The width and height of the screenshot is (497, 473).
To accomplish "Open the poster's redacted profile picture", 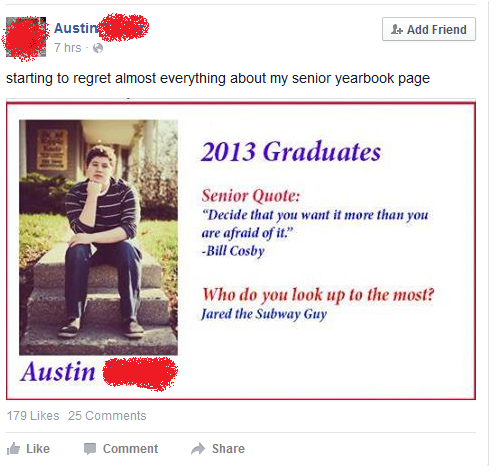I will click(x=26, y=37).
